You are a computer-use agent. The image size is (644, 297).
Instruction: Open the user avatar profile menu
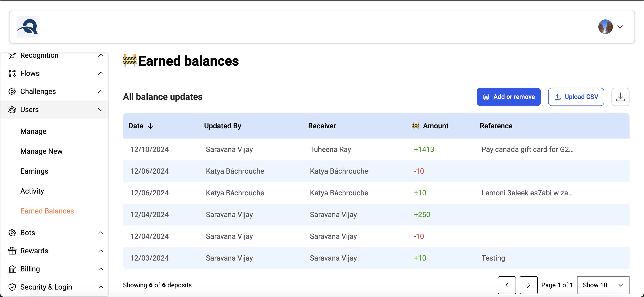[x=605, y=26]
